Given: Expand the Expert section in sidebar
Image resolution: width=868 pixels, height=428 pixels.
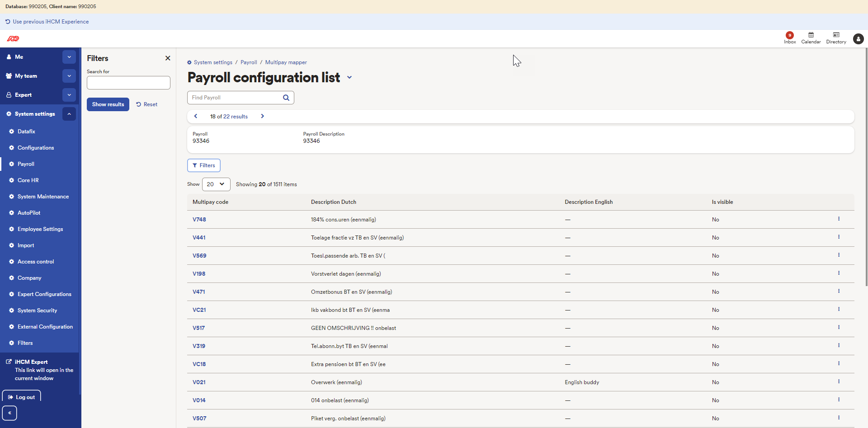Looking at the screenshot, I should pos(69,95).
